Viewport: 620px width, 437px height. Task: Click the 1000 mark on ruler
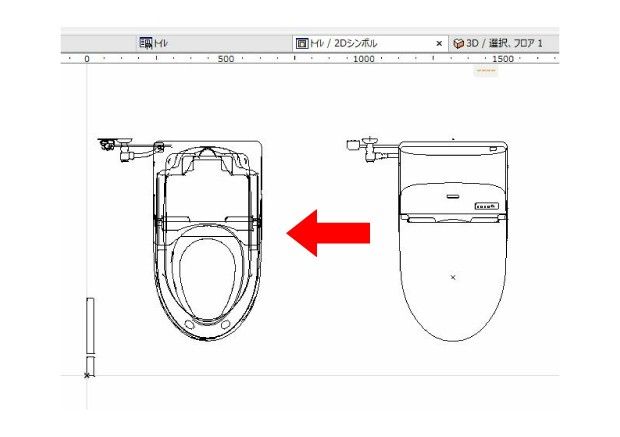click(363, 59)
